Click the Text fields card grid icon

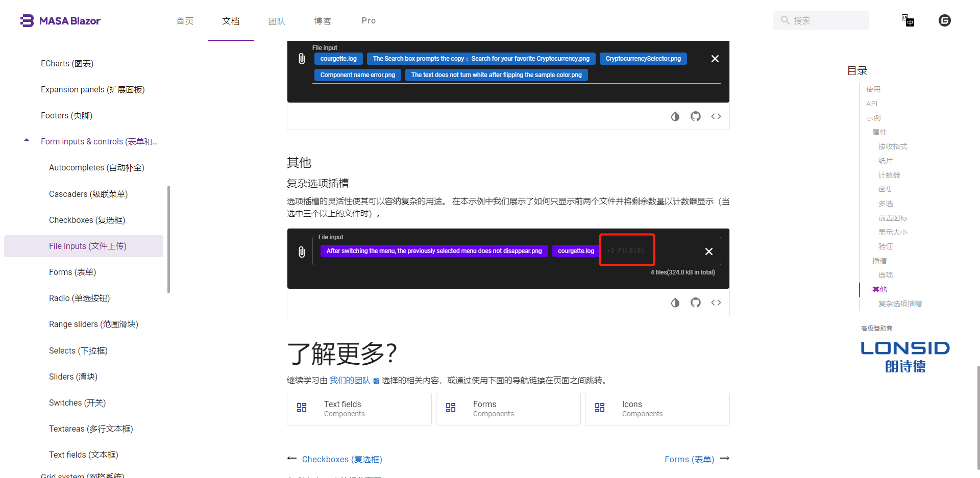[302, 408]
